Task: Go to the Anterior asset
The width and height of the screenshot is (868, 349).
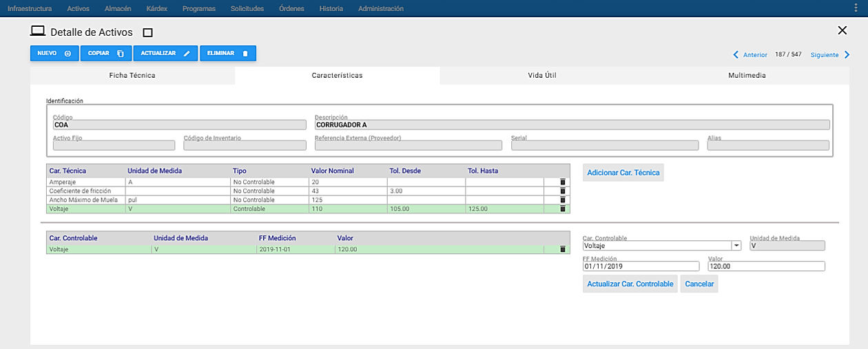Action: pos(755,54)
